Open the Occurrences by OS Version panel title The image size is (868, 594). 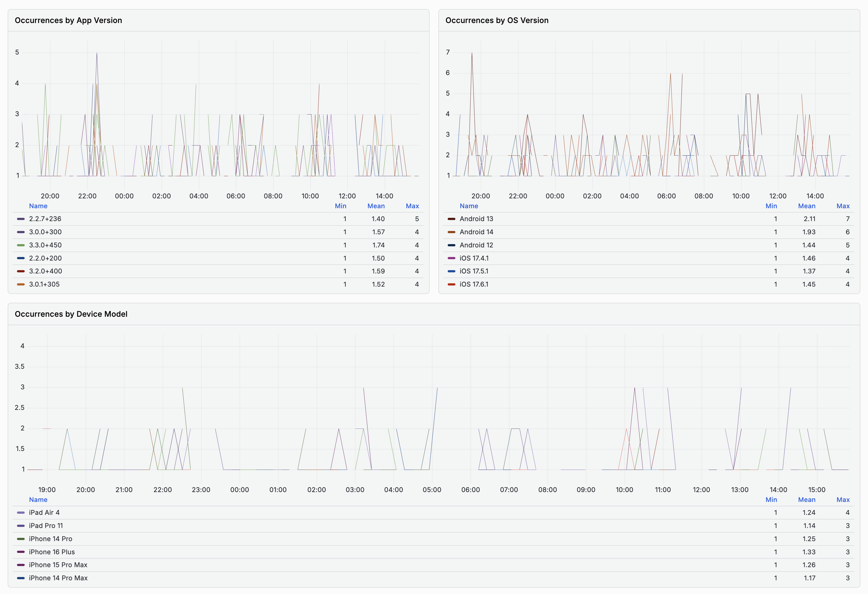(497, 20)
